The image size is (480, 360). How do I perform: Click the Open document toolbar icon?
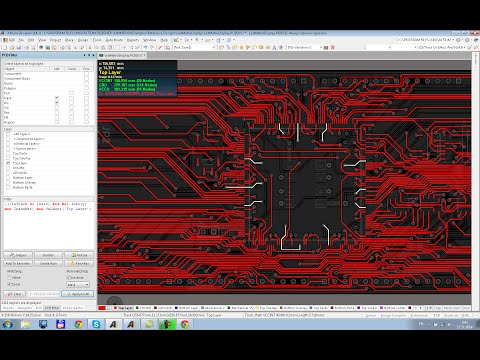[x=12, y=48]
